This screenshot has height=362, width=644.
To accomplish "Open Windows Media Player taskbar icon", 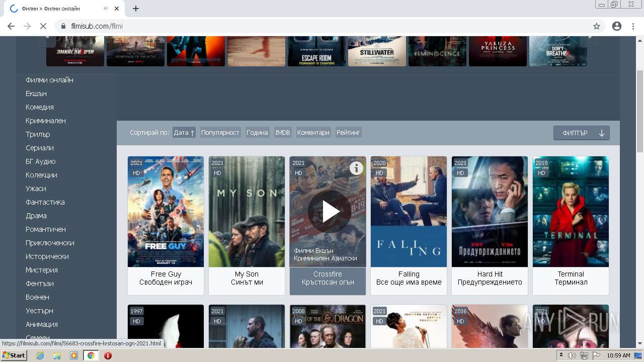I will 74,355.
